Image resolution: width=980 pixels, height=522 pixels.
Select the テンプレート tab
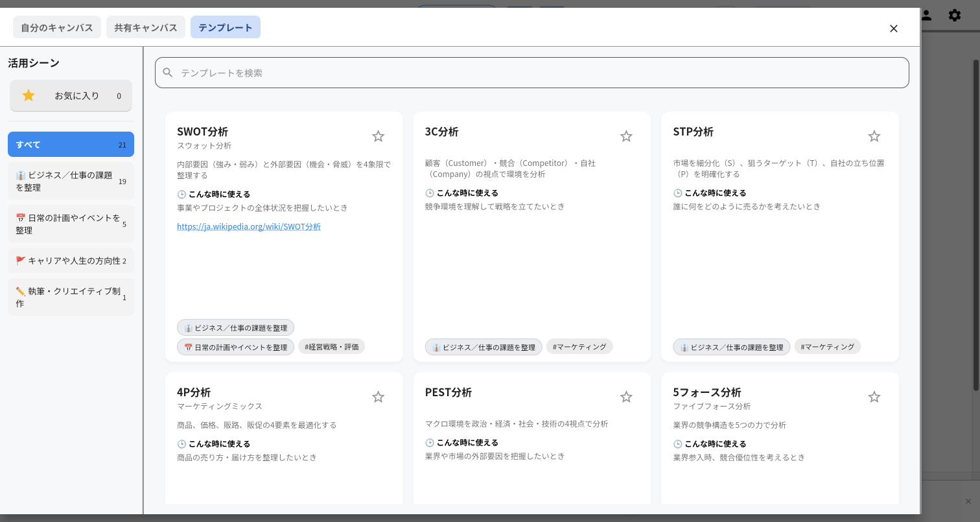(x=226, y=27)
